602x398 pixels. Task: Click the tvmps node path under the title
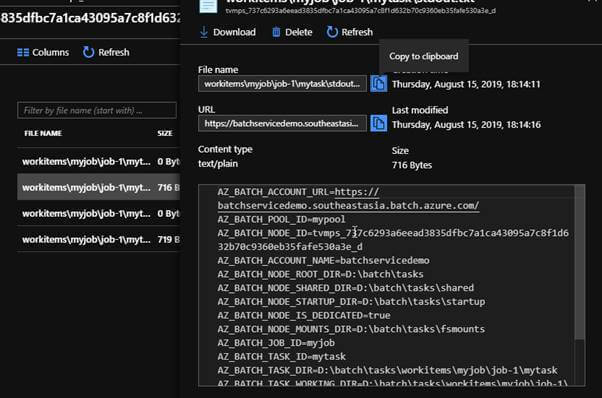(360, 11)
